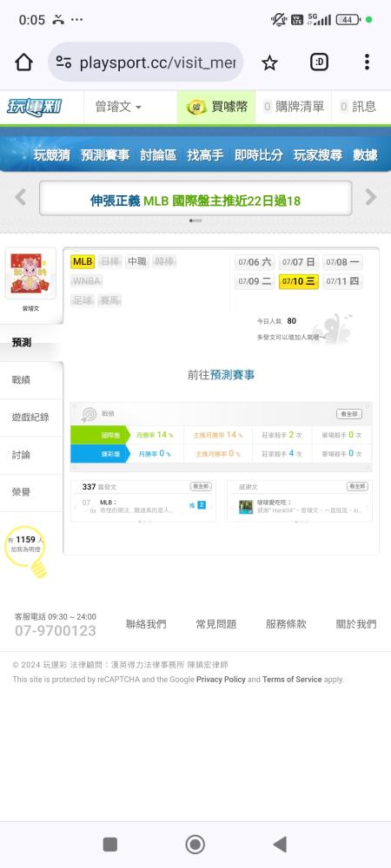Image resolution: width=391 pixels, height=868 pixels.
Task: Go to next banner with right arrow
Action: (x=370, y=197)
